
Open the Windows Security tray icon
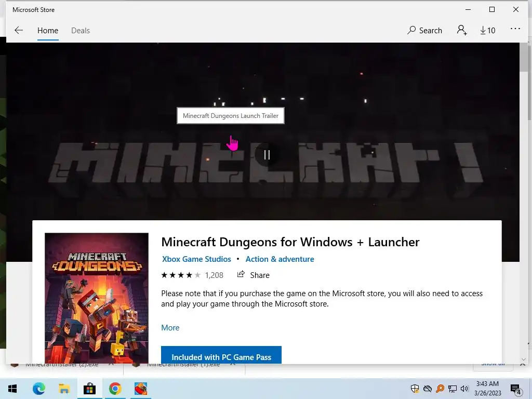click(415, 389)
